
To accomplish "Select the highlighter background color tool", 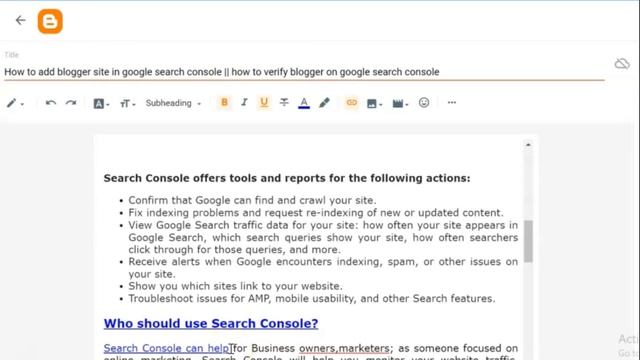I will point(324,103).
